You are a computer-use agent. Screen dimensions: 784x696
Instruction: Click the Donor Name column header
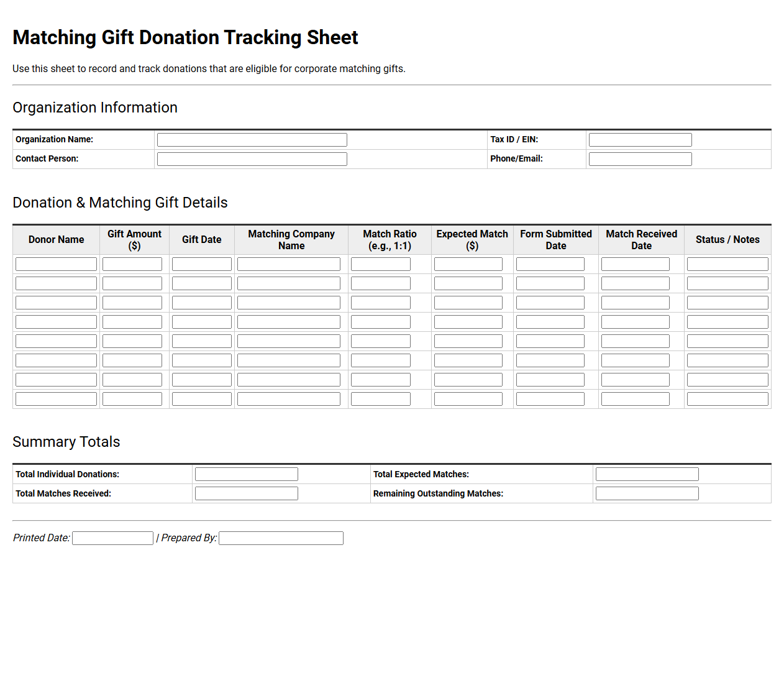click(x=56, y=240)
